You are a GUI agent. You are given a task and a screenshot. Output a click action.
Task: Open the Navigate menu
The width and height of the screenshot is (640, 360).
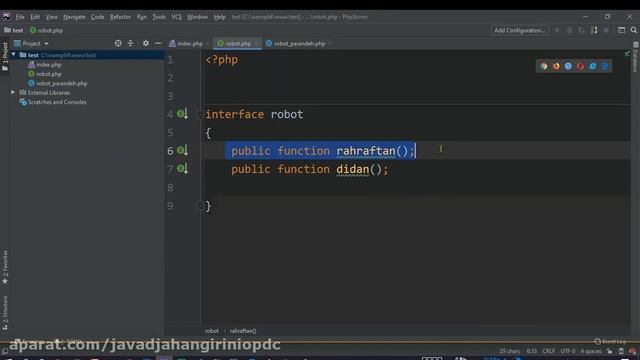coord(74,17)
